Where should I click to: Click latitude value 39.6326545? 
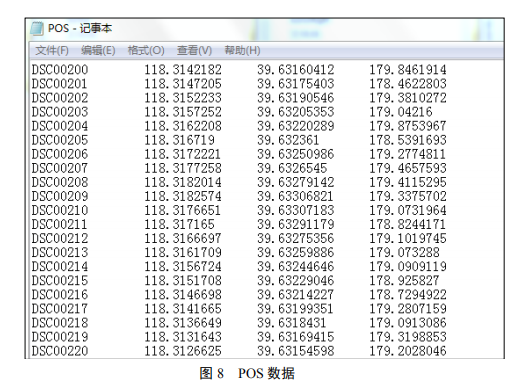pos(292,168)
